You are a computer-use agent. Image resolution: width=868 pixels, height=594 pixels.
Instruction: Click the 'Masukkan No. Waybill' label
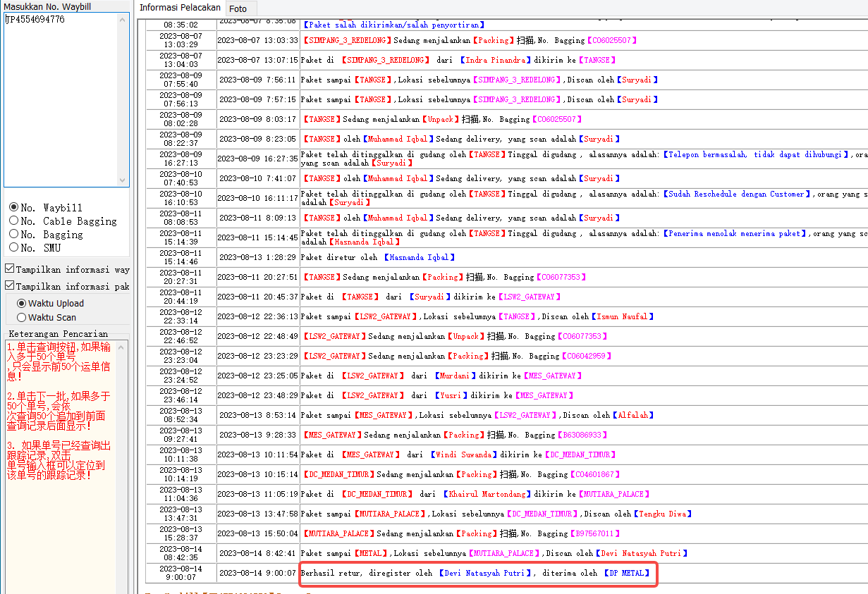[47, 6]
